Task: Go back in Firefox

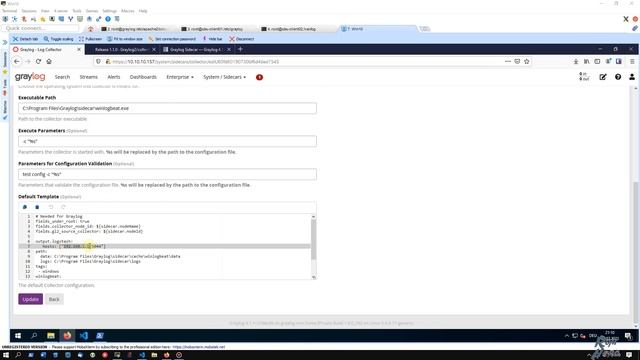Action: tap(17, 61)
